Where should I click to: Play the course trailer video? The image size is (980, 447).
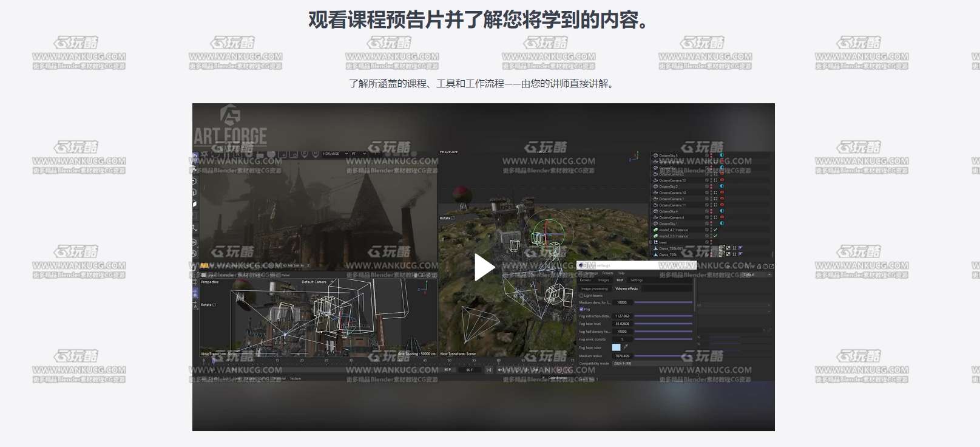484,267
